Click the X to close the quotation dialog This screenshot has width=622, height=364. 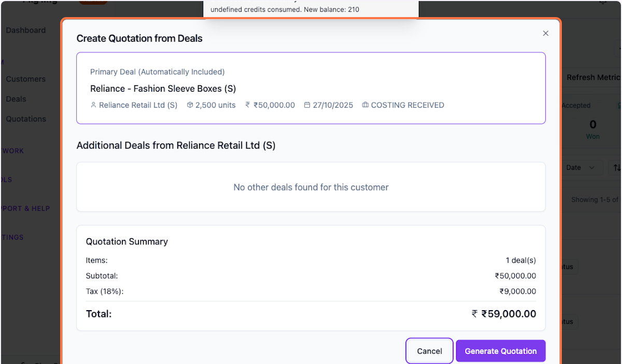545,33
